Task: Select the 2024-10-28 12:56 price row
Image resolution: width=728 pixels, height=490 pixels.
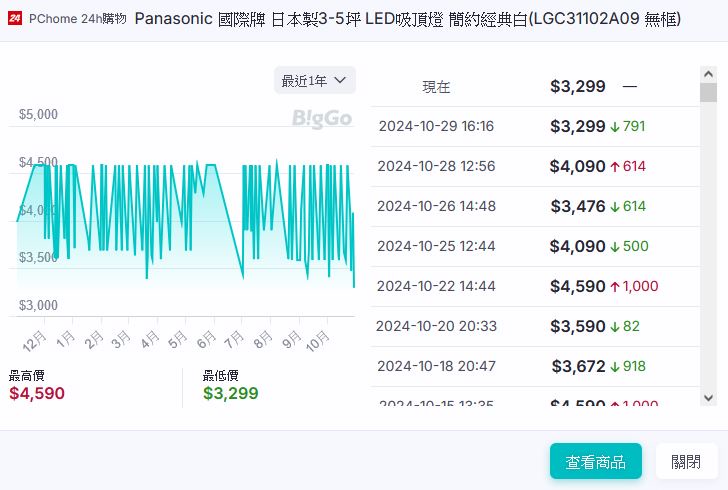Action: [535, 166]
